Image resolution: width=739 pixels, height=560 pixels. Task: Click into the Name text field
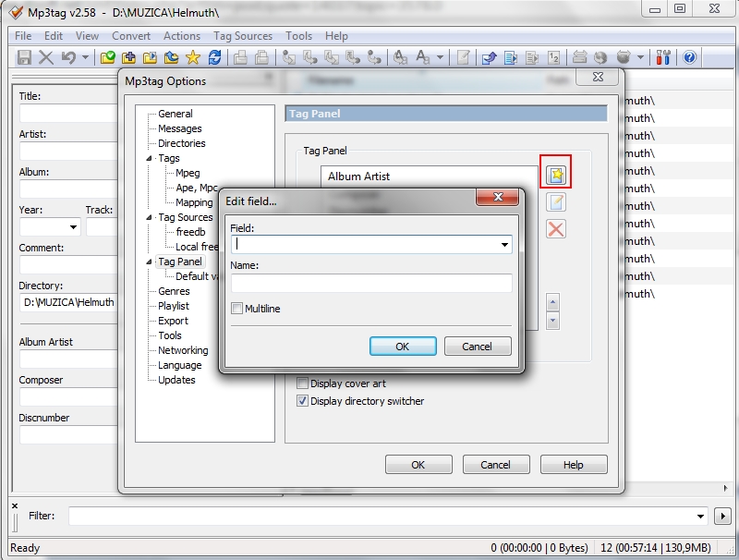click(370, 283)
